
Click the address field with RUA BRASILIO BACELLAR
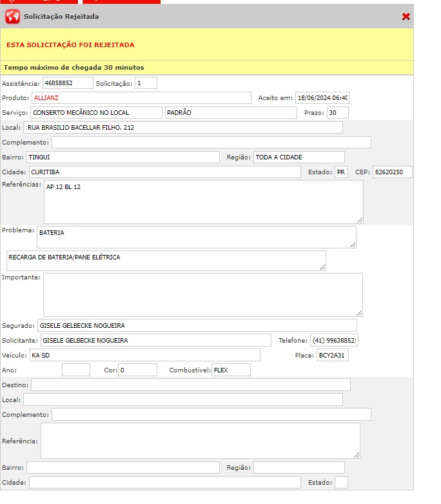click(182, 128)
